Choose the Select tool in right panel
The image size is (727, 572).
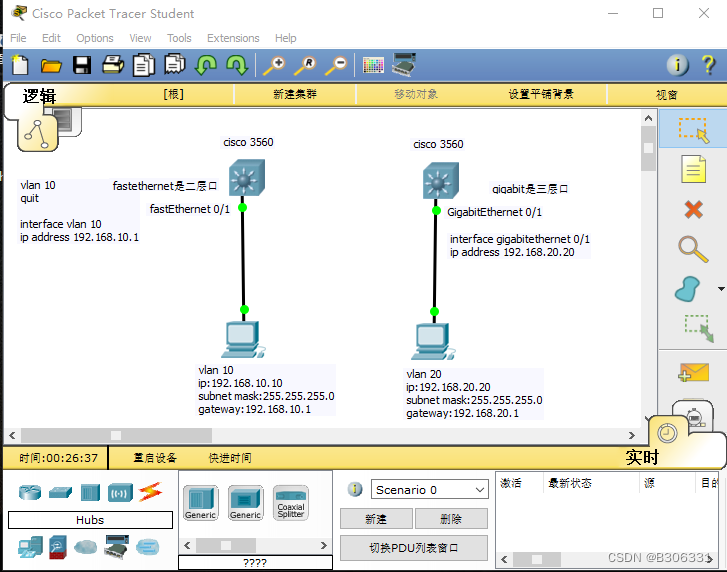pyautogui.click(x=694, y=129)
